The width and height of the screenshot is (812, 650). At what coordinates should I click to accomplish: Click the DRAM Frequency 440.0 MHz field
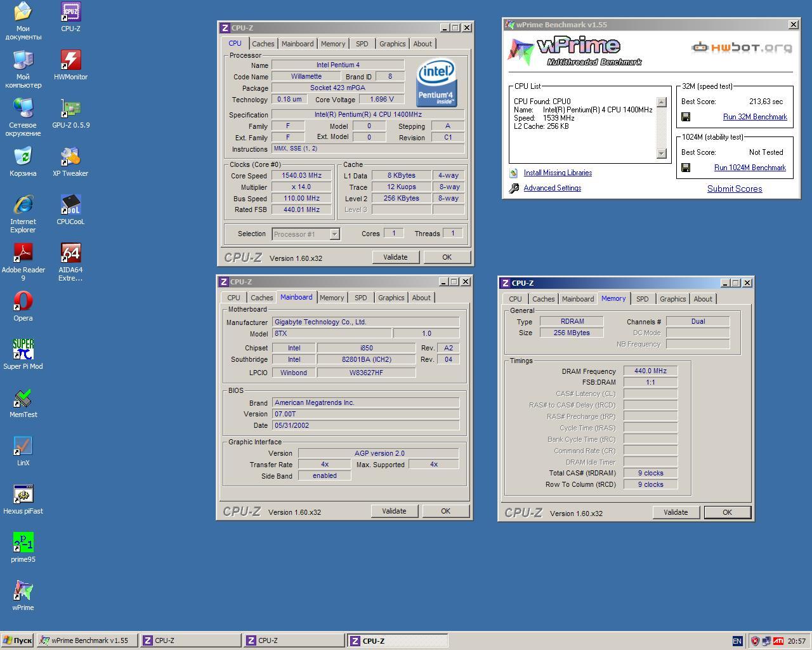[650, 371]
